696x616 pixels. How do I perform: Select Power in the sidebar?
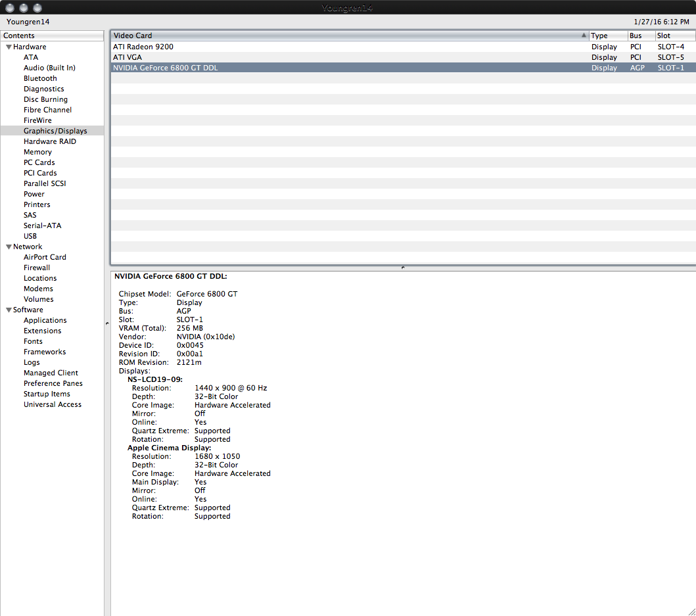(34, 194)
